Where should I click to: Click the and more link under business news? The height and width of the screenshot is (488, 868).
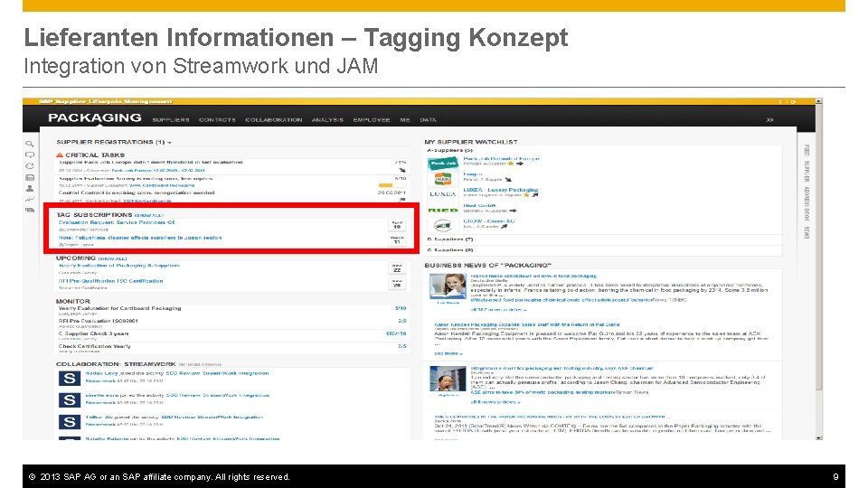(448, 353)
